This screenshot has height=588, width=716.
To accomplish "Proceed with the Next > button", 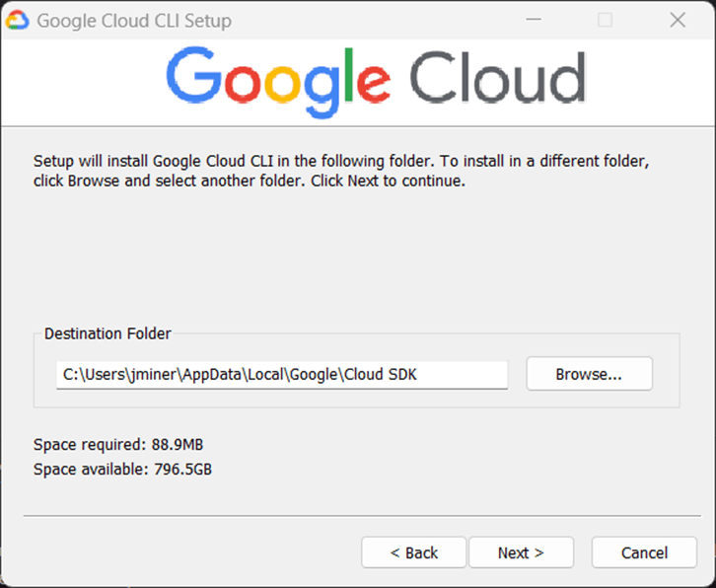I will click(x=521, y=552).
